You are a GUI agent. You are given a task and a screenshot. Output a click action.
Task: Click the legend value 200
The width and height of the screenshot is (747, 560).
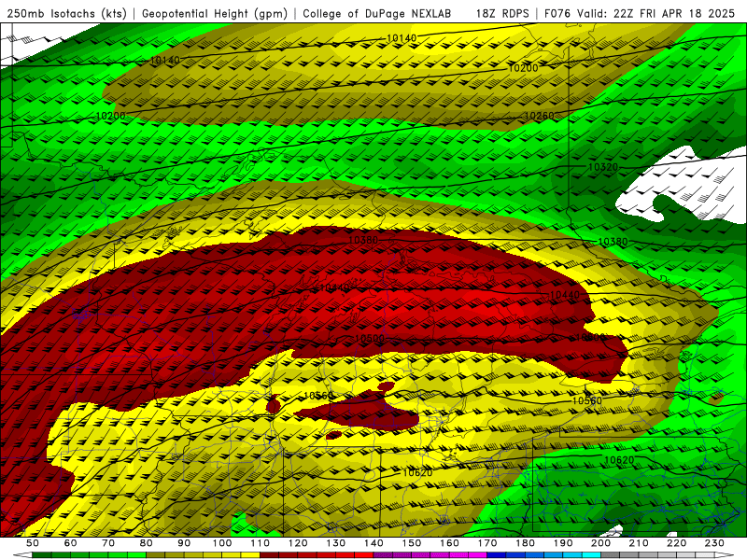tap(601, 543)
